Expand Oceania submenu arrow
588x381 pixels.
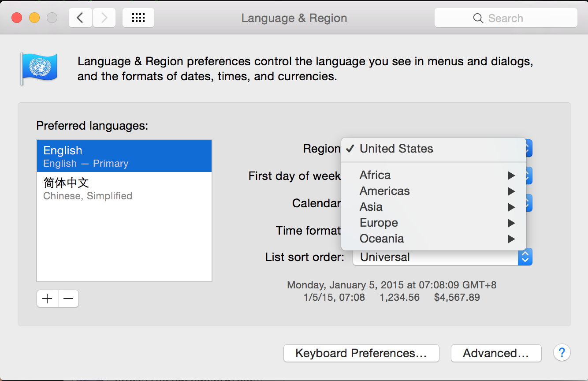[511, 239]
